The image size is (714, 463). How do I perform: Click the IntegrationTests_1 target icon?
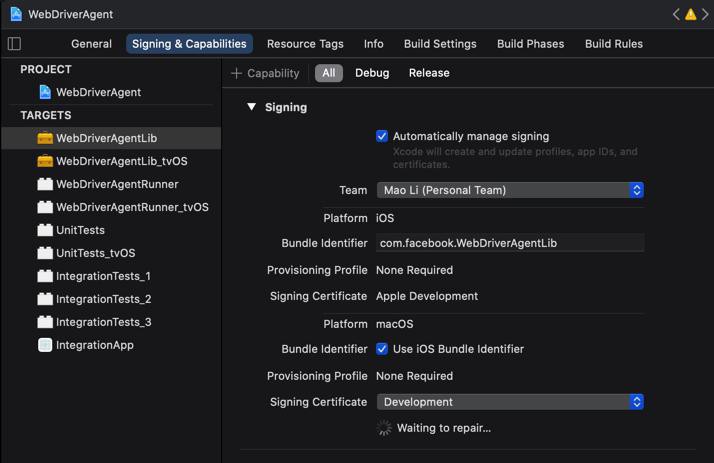(x=45, y=276)
